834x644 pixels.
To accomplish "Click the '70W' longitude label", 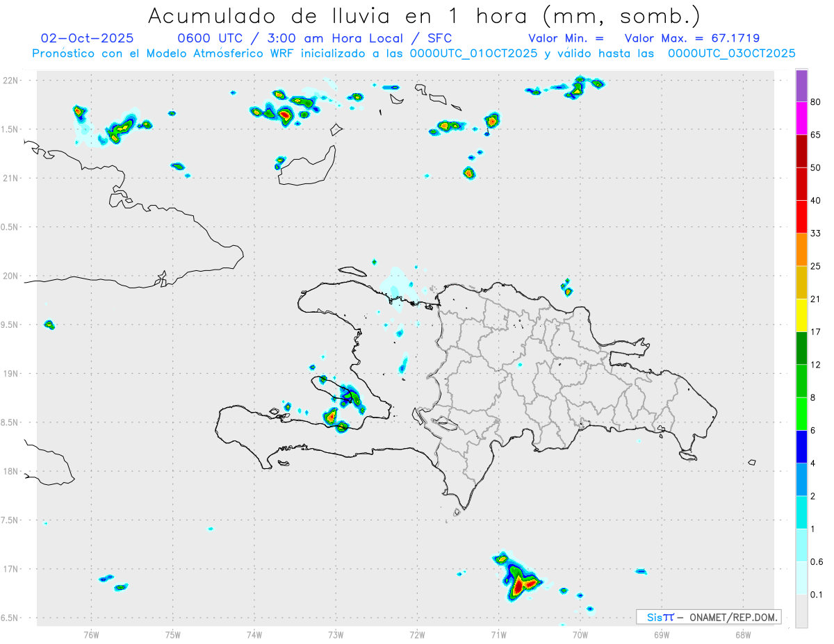I will (x=580, y=634).
